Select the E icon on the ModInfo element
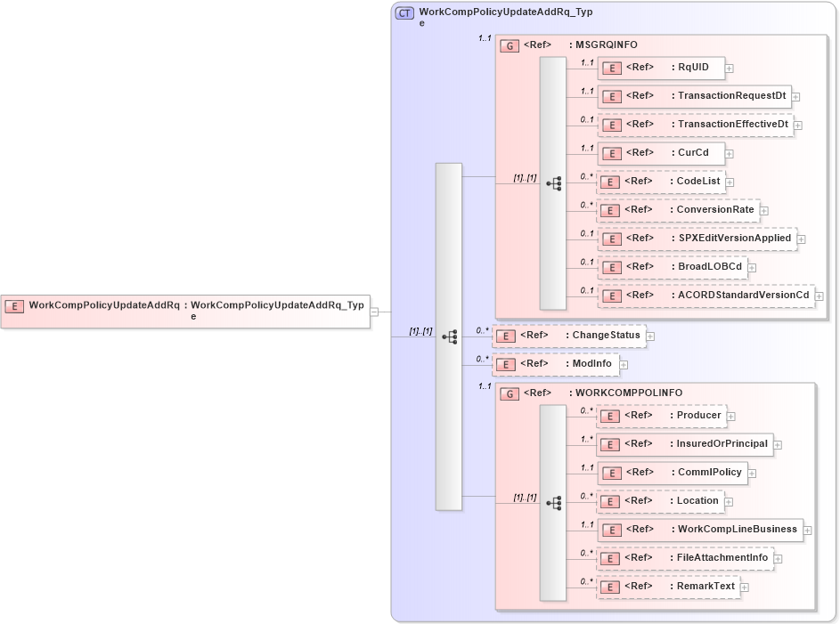The image size is (840, 624). (x=505, y=364)
